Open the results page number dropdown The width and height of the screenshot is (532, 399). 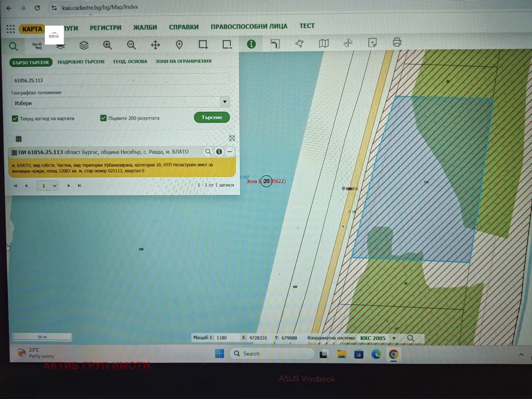[x=47, y=186]
